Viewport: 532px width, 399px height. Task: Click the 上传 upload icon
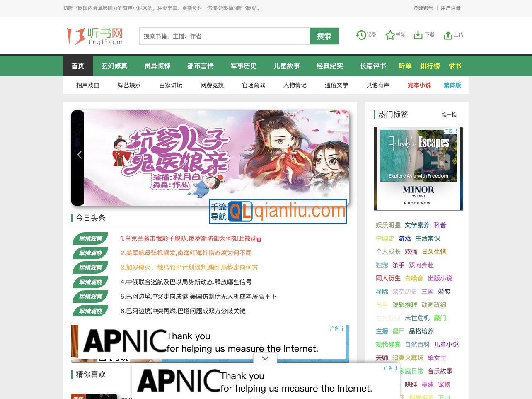point(447,35)
